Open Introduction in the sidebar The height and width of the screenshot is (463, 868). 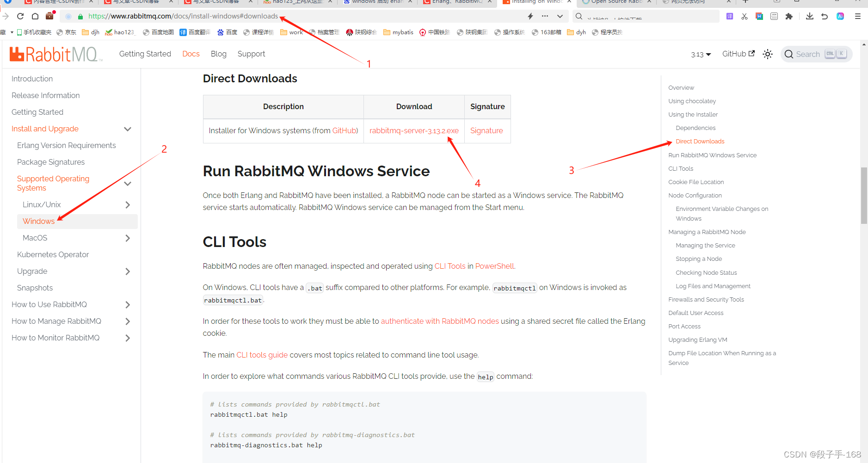click(32, 79)
